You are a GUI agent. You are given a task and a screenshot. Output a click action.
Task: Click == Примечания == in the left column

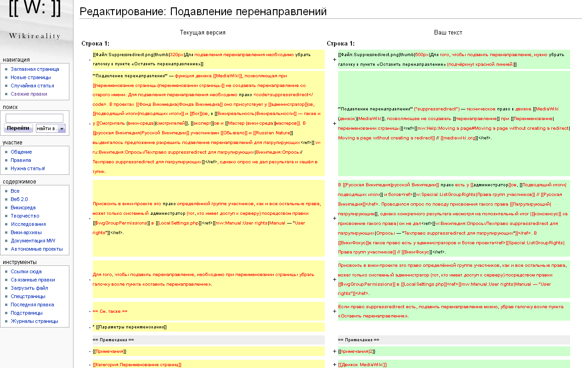pos(209,340)
